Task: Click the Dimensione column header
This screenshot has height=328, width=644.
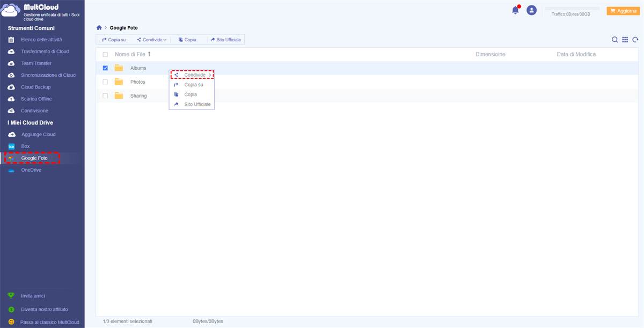Action: coord(491,54)
